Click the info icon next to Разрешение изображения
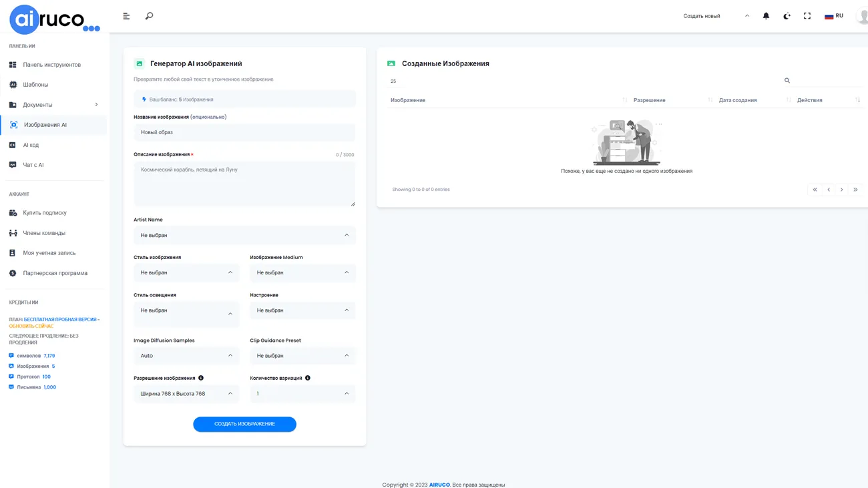868x488 pixels. (x=201, y=378)
